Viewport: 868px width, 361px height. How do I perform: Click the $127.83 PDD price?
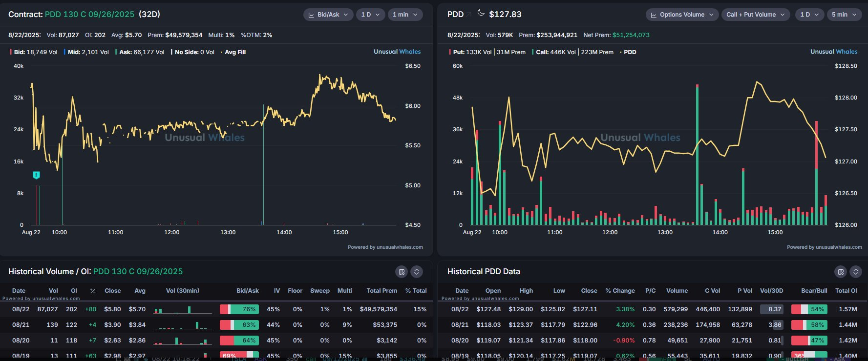pyautogui.click(x=505, y=15)
